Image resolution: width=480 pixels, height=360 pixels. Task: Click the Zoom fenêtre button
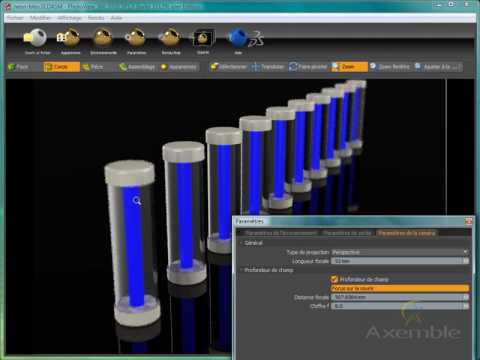390,67
